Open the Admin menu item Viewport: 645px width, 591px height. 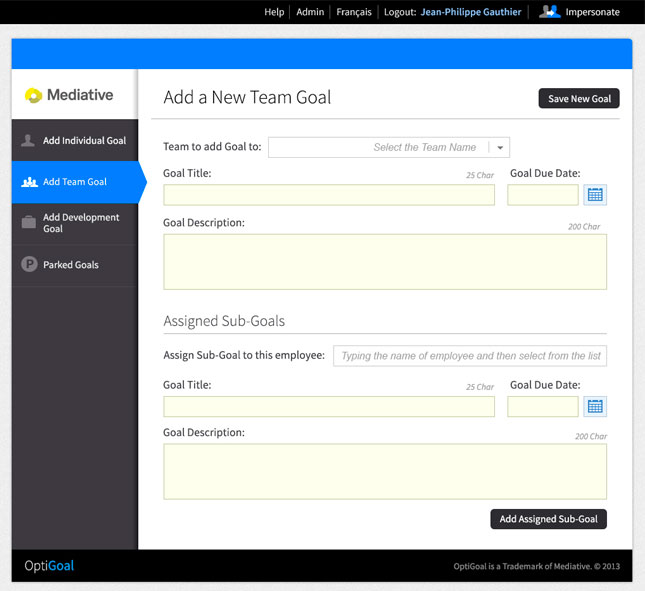pos(310,12)
